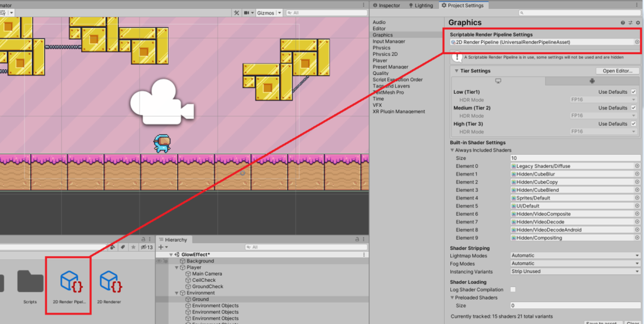Select the desktop platform tier tab
644x324 pixels.
(498, 81)
